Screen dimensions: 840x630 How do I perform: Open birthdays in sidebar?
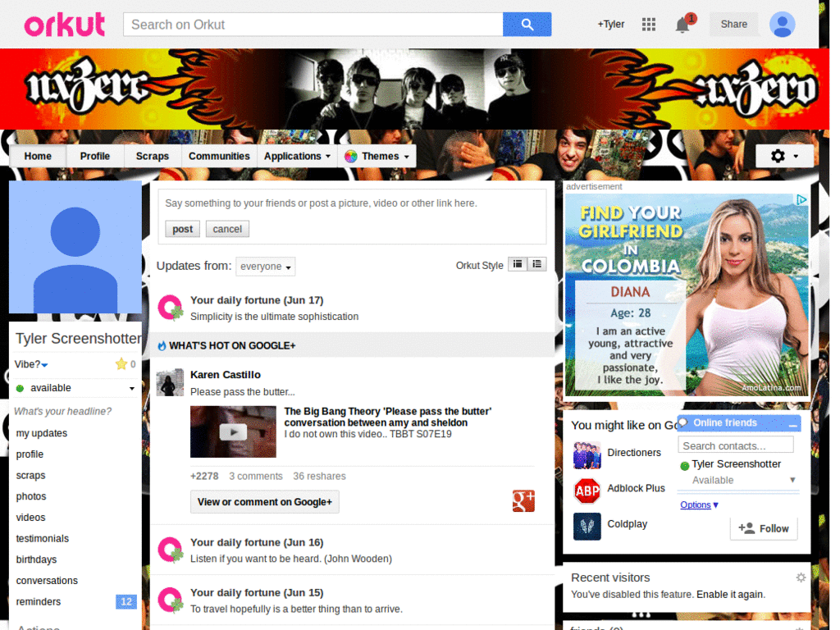coord(36,559)
